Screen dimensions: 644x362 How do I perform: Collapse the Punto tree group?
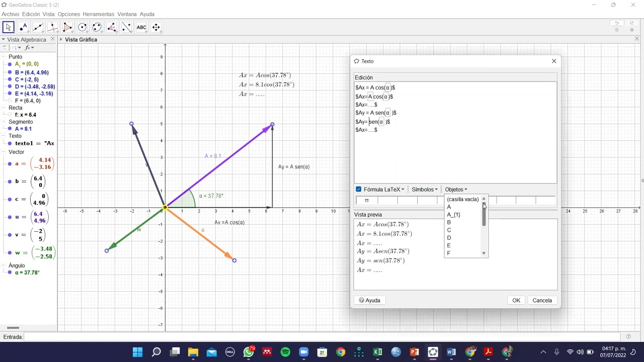[x=4, y=57]
